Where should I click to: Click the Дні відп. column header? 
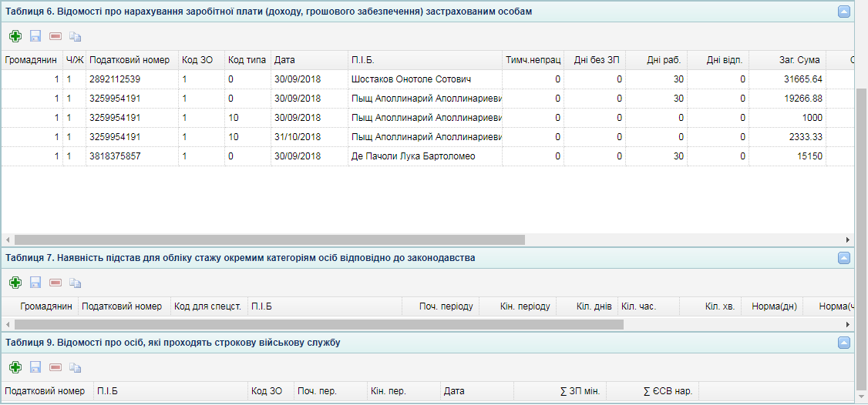718,60
